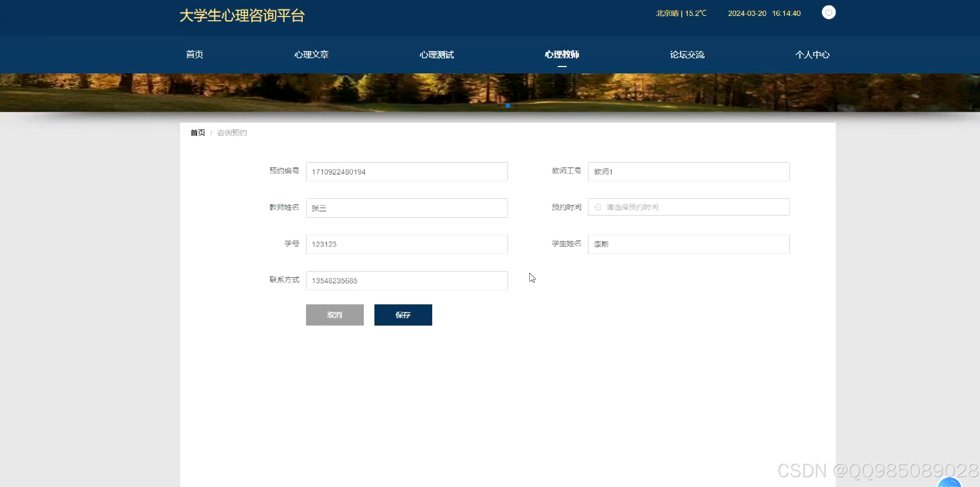Open the 心理文章 section

pos(311,54)
